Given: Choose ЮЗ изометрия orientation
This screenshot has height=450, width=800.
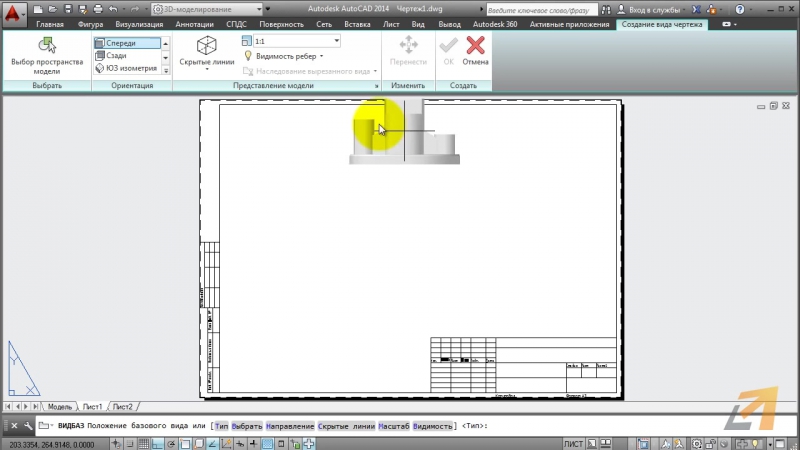Looking at the screenshot, I should [128, 69].
